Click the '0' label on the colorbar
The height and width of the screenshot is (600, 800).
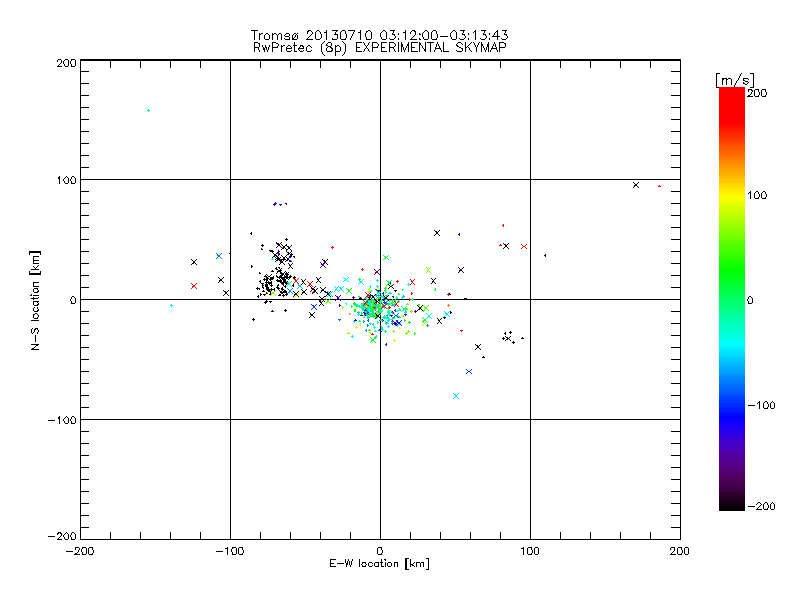(750, 301)
